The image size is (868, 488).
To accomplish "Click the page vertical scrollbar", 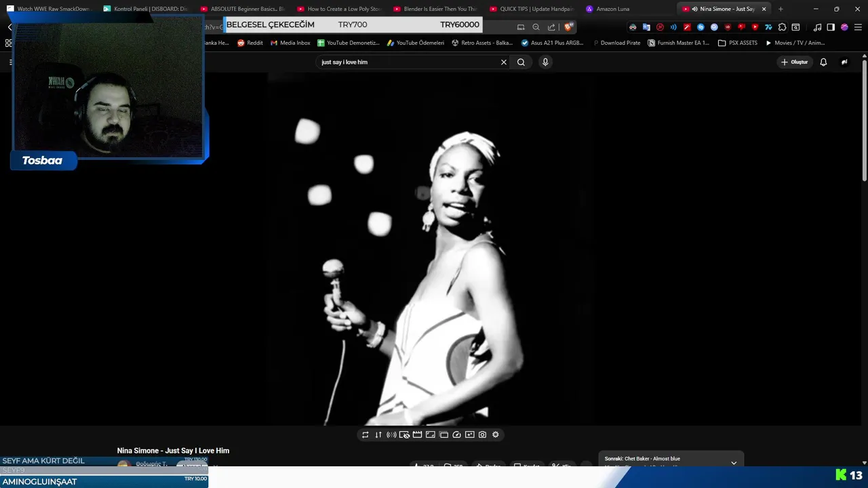I will pyautogui.click(x=865, y=122).
